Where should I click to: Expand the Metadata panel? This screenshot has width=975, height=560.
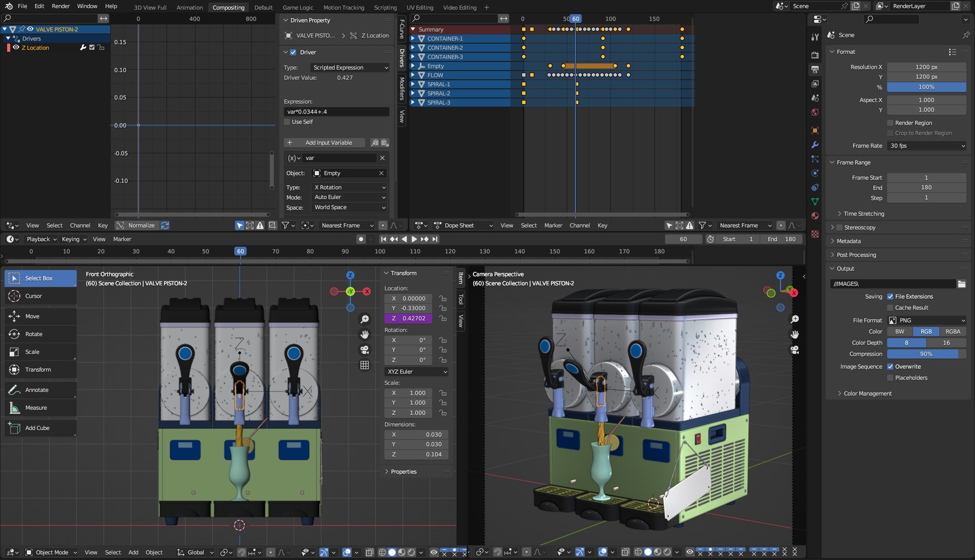click(x=848, y=241)
